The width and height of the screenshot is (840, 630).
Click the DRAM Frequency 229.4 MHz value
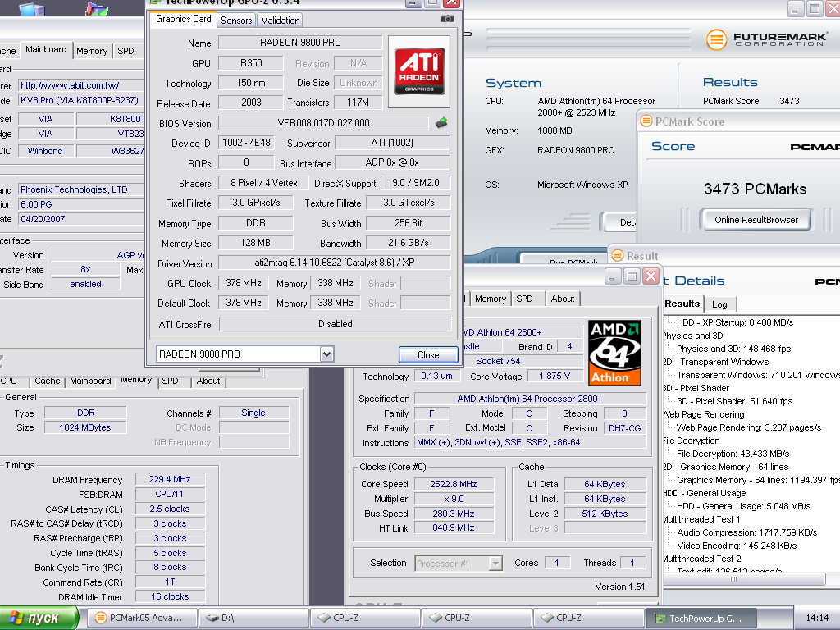pos(170,479)
